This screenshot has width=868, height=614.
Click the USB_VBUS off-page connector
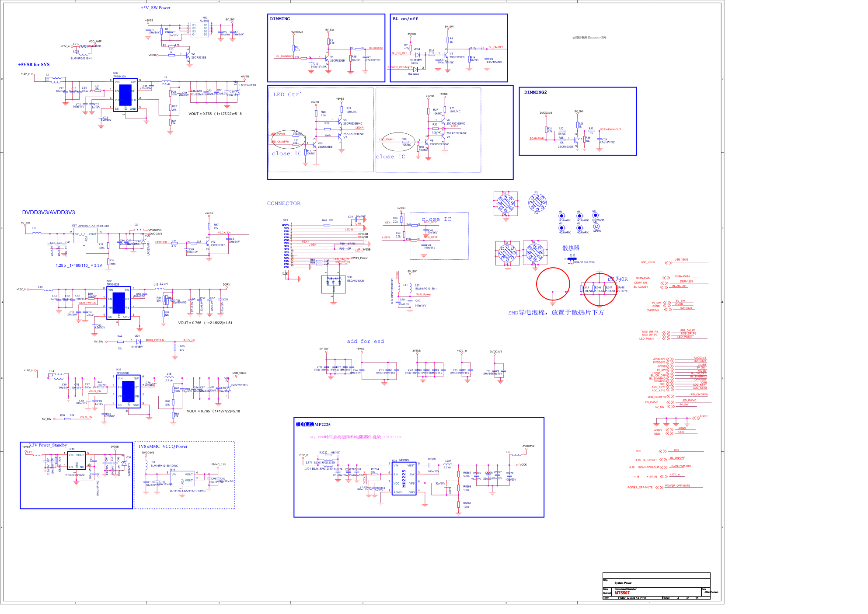pos(668,263)
